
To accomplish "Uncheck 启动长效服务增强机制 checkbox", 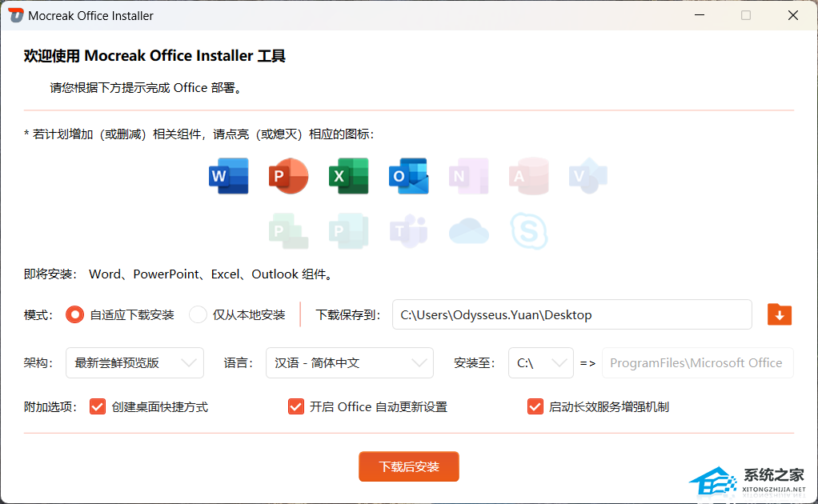I will click(535, 406).
